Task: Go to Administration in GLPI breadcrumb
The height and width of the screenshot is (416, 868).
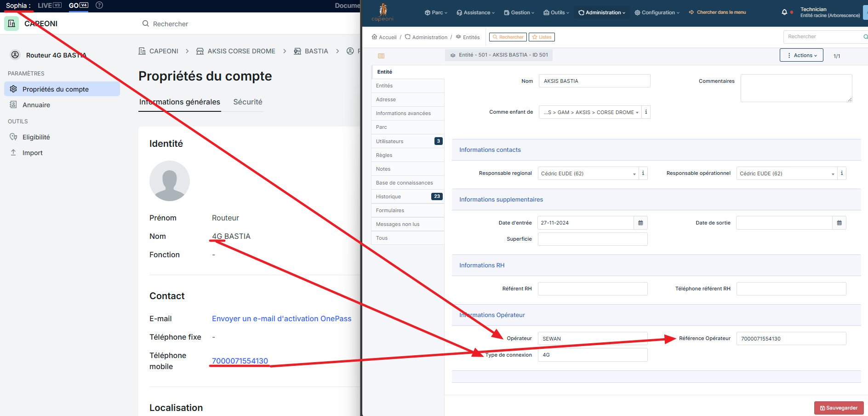Action: [426, 37]
